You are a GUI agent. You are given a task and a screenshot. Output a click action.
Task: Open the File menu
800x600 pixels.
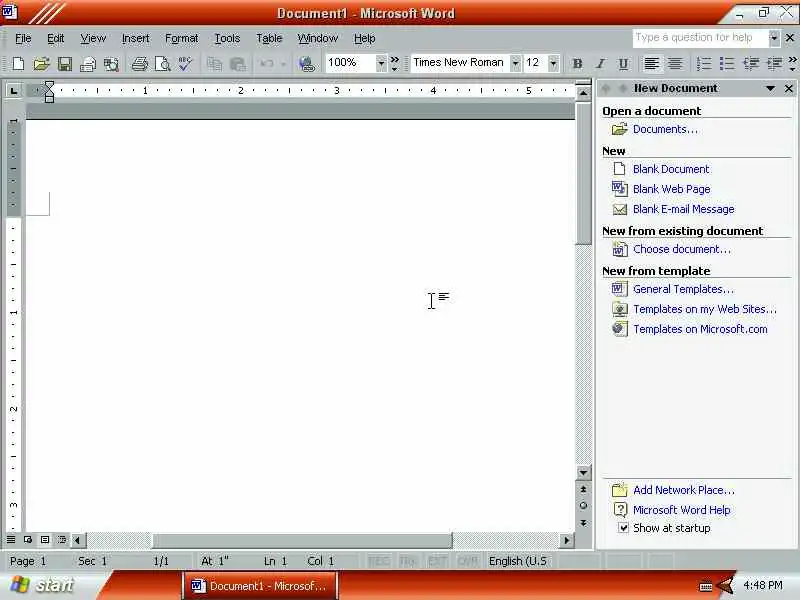pyautogui.click(x=23, y=38)
